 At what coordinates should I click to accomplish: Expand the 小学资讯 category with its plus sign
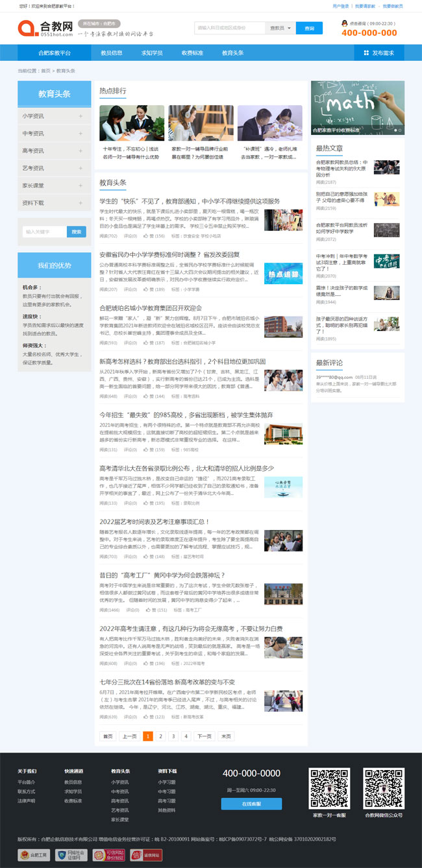tap(81, 116)
